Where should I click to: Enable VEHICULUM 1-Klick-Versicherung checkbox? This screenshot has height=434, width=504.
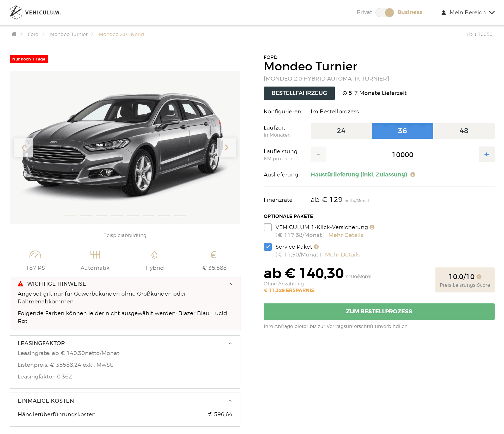pos(268,227)
